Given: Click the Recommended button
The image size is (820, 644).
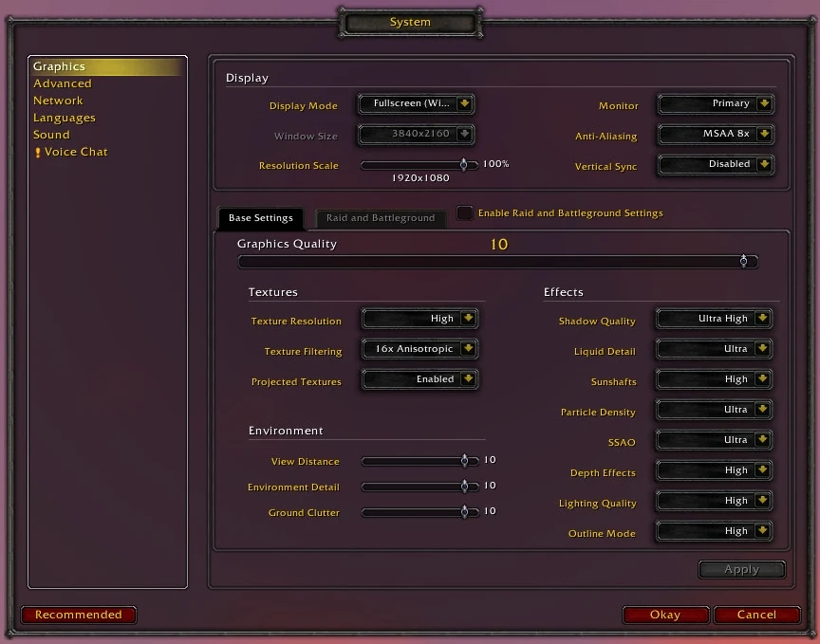Looking at the screenshot, I should click(79, 615).
